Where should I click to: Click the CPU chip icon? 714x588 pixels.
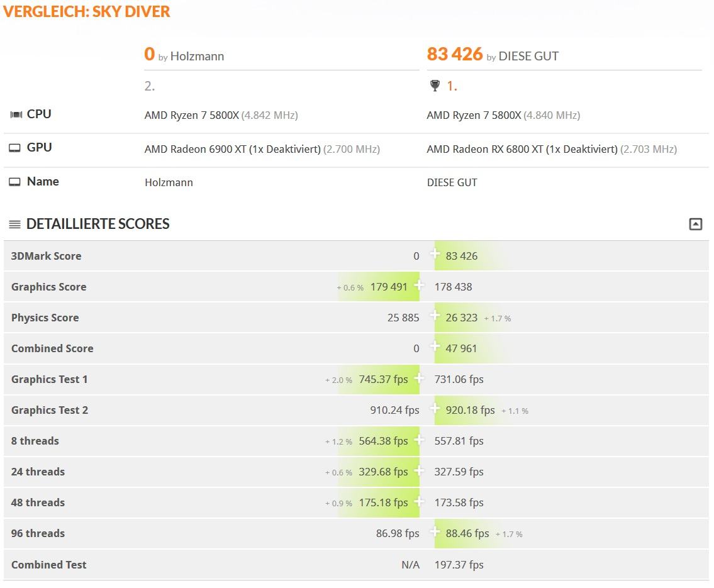[x=16, y=114]
